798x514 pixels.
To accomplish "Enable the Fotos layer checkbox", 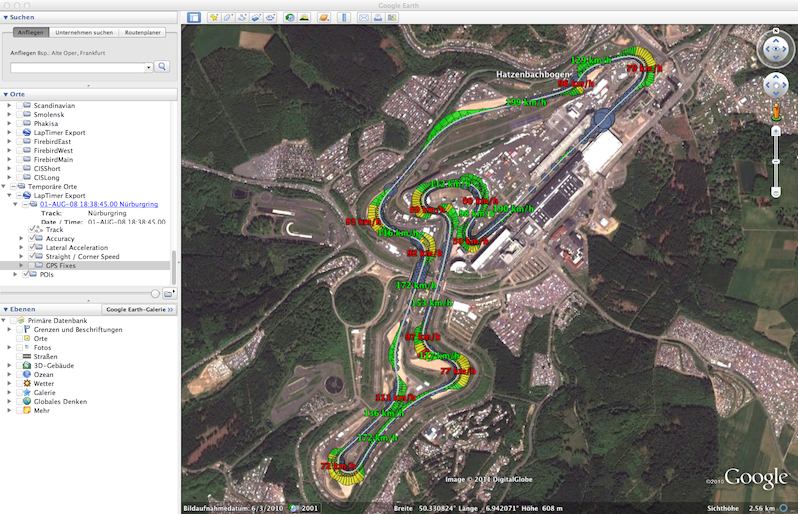I will pyautogui.click(x=19, y=347).
